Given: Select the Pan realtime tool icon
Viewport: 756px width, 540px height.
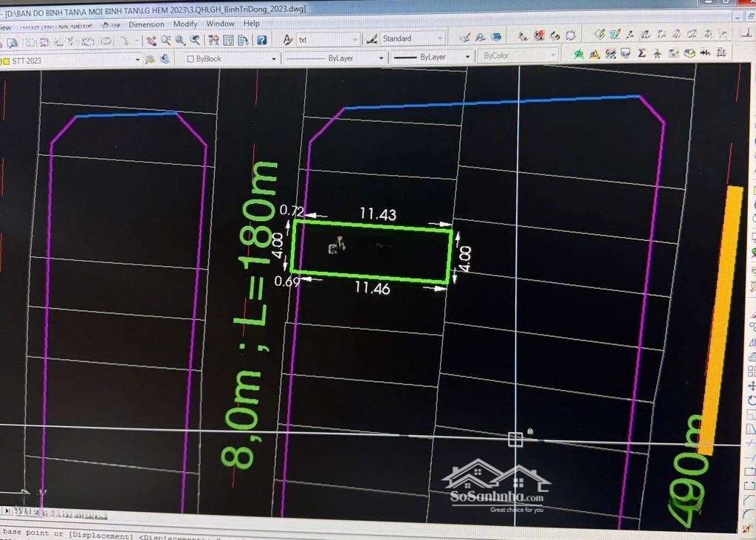Looking at the screenshot, I should [x=151, y=41].
